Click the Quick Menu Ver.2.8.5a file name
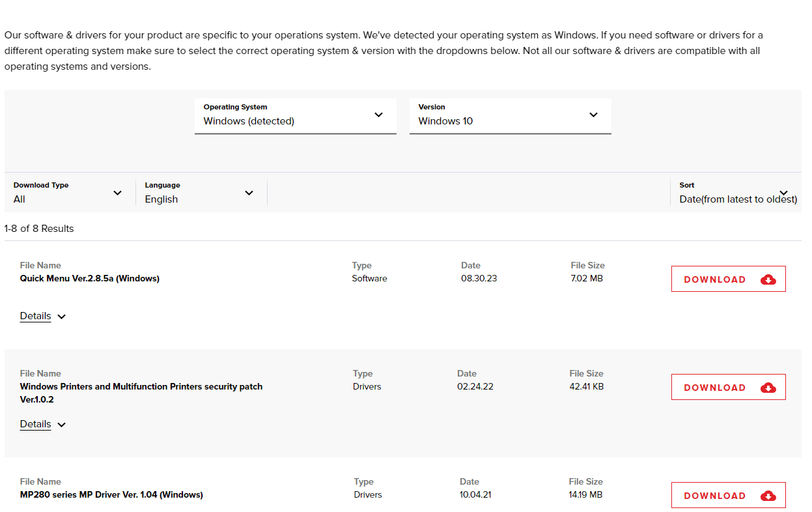The width and height of the screenshot is (812, 512). [90, 278]
